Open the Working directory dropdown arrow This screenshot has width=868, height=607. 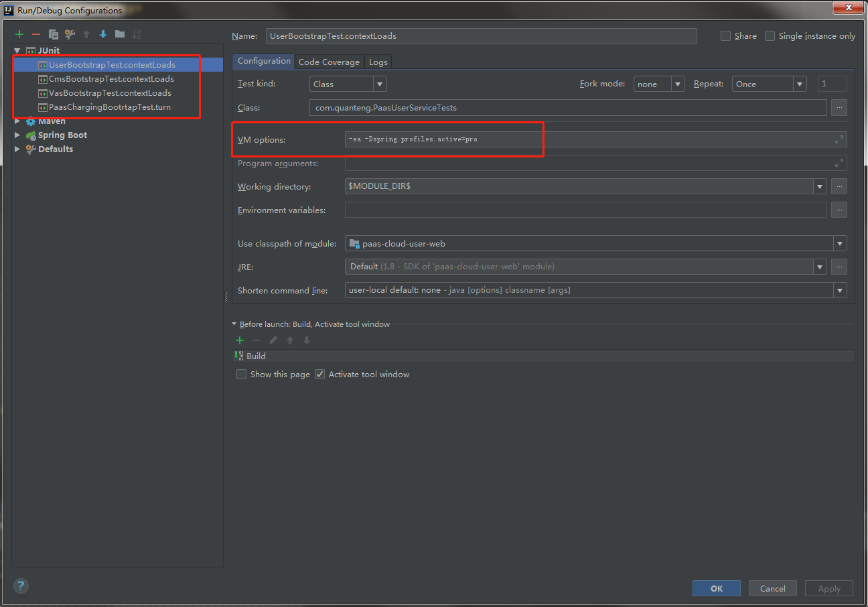(x=820, y=186)
